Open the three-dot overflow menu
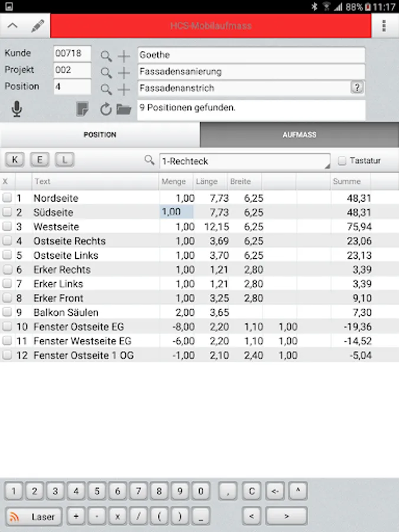 384,26
